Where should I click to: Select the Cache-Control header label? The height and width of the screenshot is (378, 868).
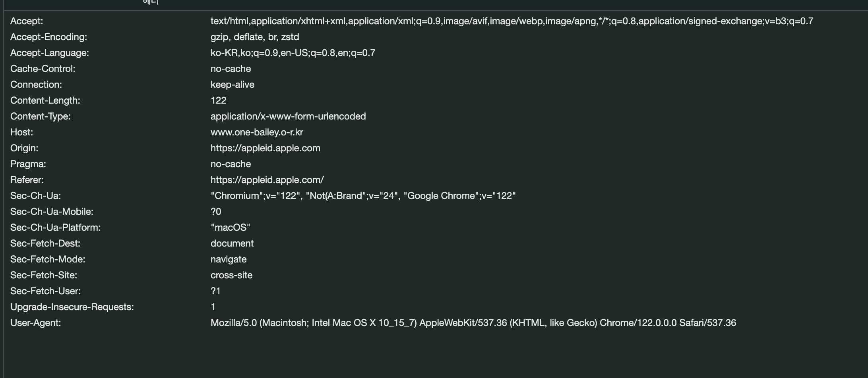coord(43,69)
